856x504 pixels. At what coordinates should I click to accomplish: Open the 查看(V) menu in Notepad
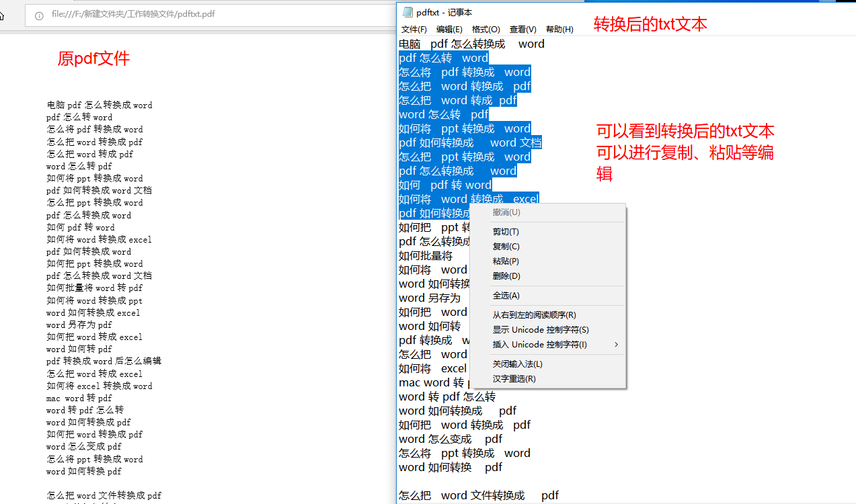pos(522,29)
